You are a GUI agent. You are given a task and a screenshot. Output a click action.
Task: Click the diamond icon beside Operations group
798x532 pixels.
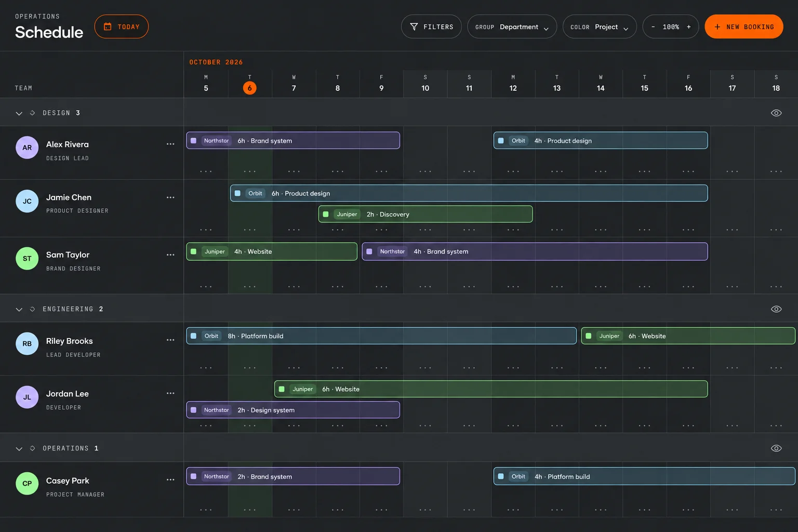32,448
